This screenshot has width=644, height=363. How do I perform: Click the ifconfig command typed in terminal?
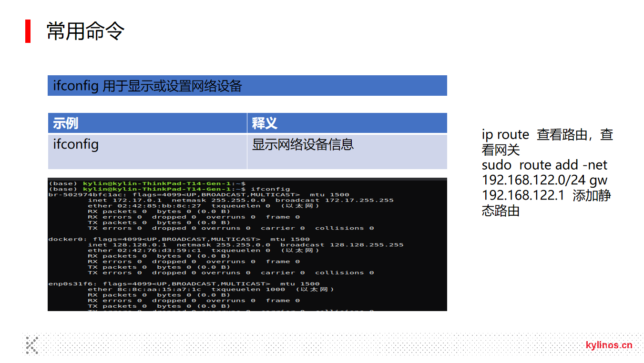270,189
